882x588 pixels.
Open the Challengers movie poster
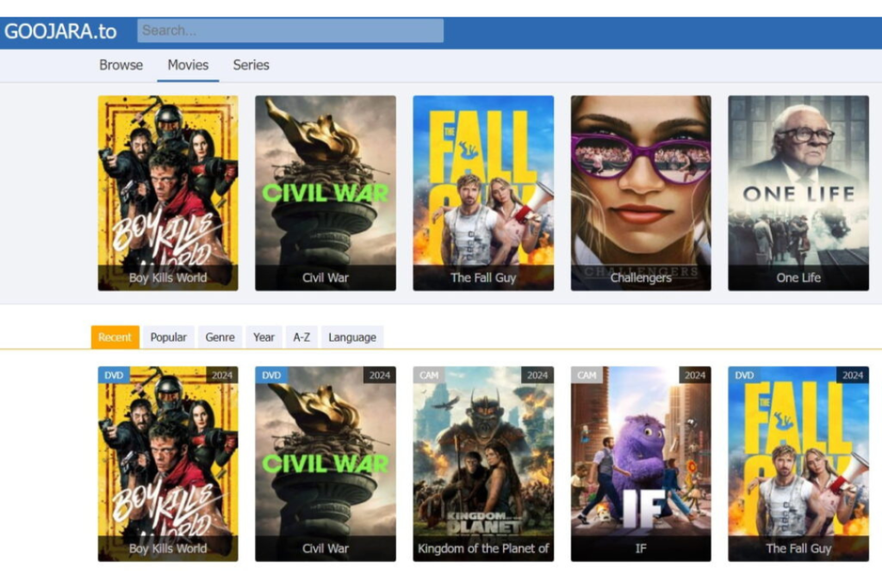pyautogui.click(x=641, y=193)
